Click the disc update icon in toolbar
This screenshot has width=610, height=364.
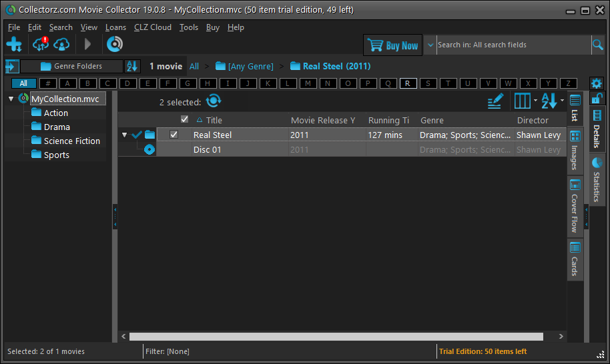pos(115,44)
